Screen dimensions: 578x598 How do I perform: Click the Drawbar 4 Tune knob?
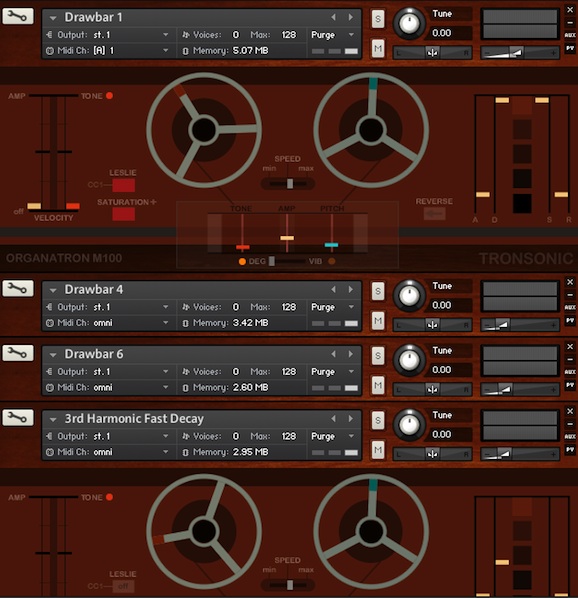[409, 296]
